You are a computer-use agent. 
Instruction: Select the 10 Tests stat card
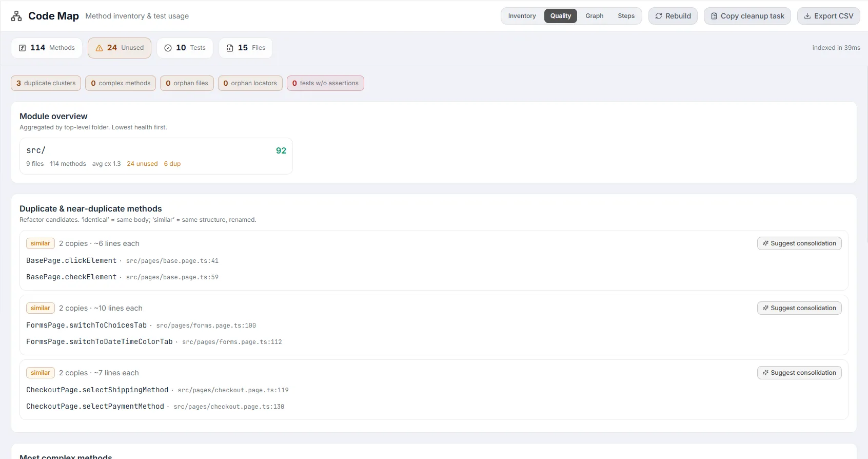click(185, 48)
